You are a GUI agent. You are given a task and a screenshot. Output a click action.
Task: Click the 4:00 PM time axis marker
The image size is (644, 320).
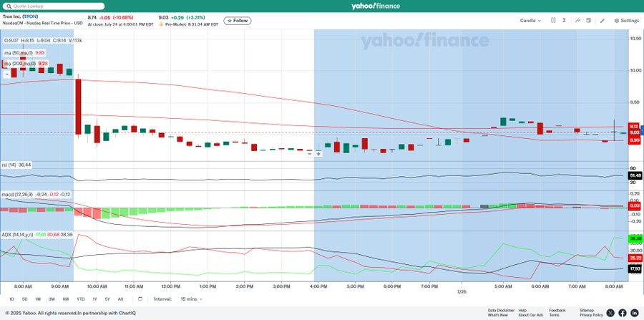click(x=318, y=286)
